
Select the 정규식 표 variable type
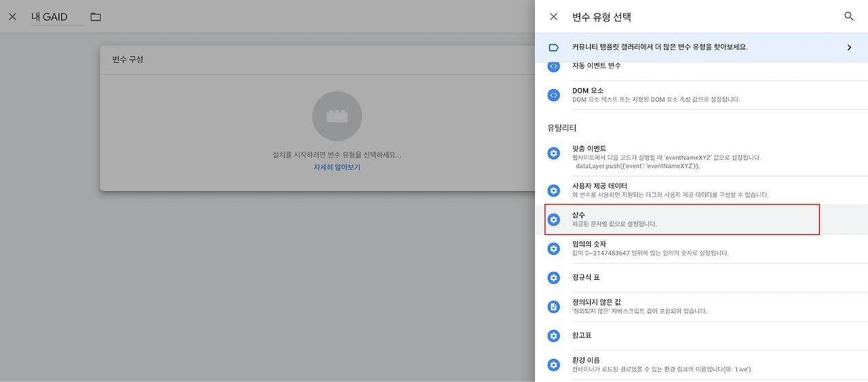click(x=701, y=278)
